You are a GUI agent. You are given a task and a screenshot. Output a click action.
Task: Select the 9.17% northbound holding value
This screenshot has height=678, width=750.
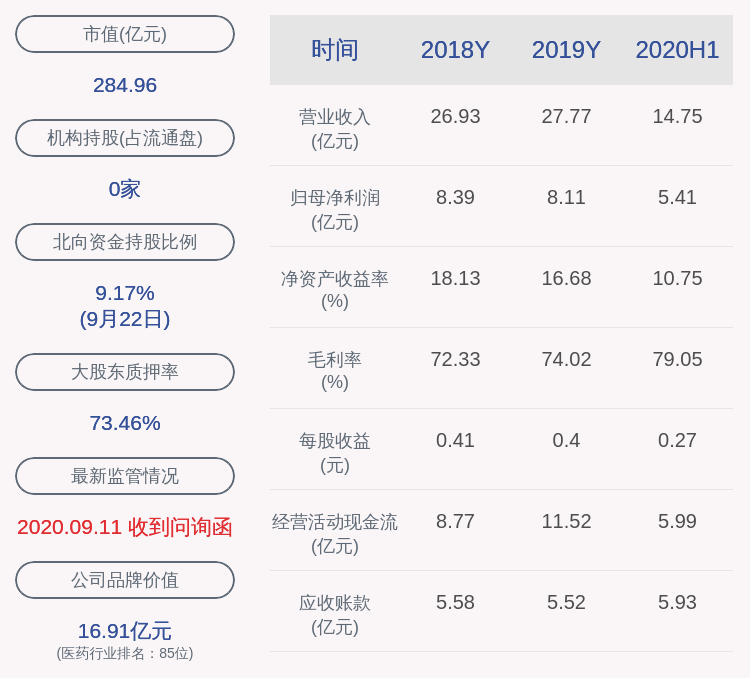[125, 293]
